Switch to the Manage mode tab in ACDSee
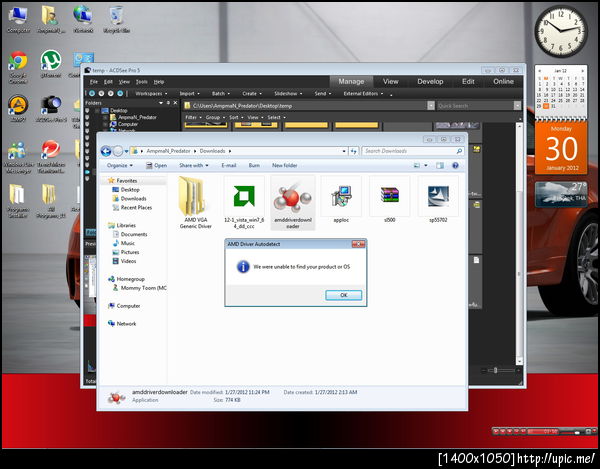 point(351,81)
